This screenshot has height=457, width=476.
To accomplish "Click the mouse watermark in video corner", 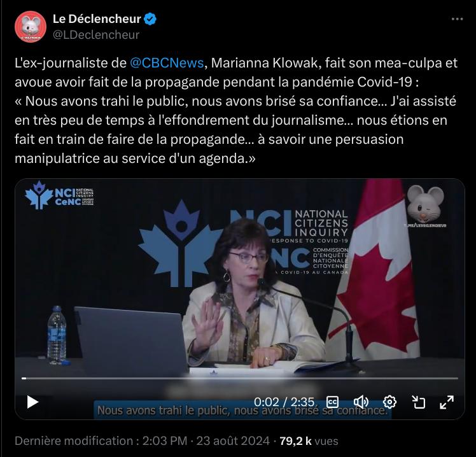I will [425, 206].
